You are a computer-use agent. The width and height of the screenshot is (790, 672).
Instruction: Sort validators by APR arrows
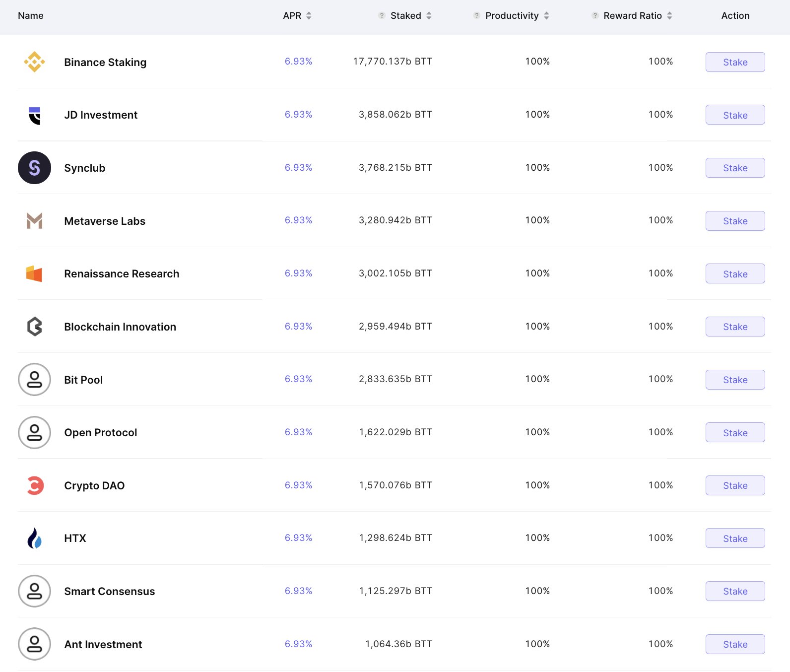point(309,16)
